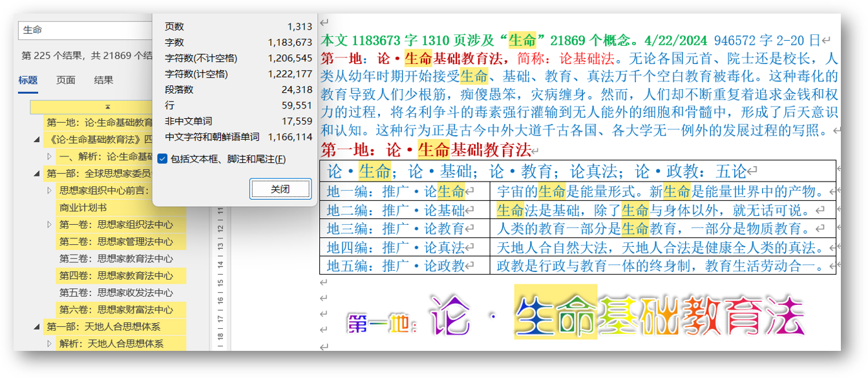Screen dimensions: 868x378
Task: Select 商业计划书 in heading list
Action: coord(83,207)
